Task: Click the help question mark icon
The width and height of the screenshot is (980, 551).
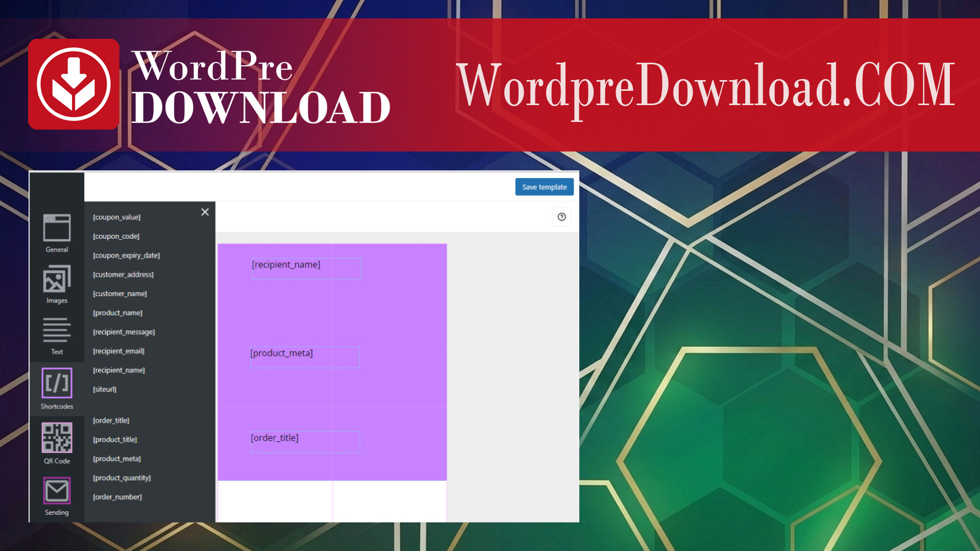Action: click(x=561, y=217)
